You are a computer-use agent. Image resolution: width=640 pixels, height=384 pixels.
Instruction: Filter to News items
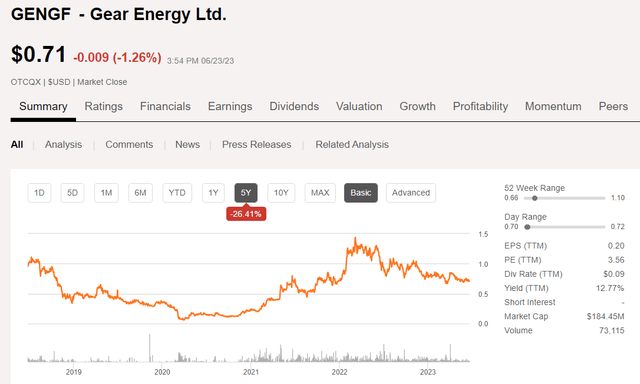point(187,144)
